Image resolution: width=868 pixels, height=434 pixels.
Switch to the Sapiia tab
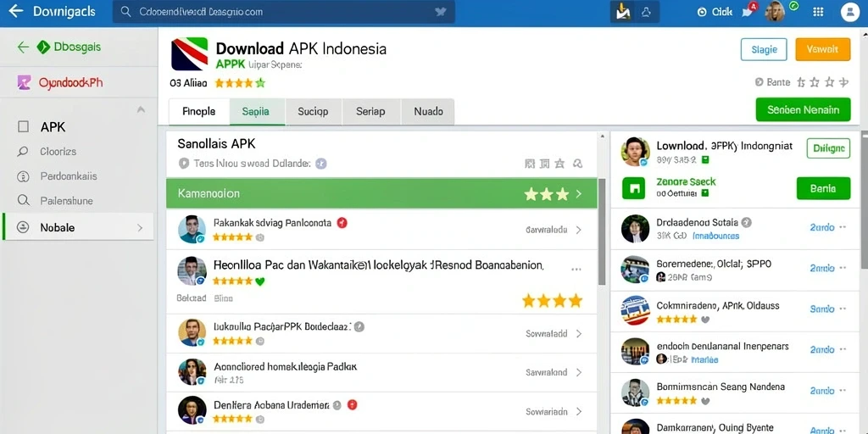click(256, 111)
